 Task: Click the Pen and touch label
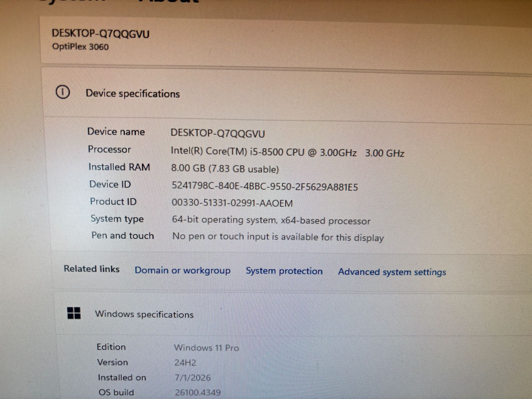[x=123, y=236]
